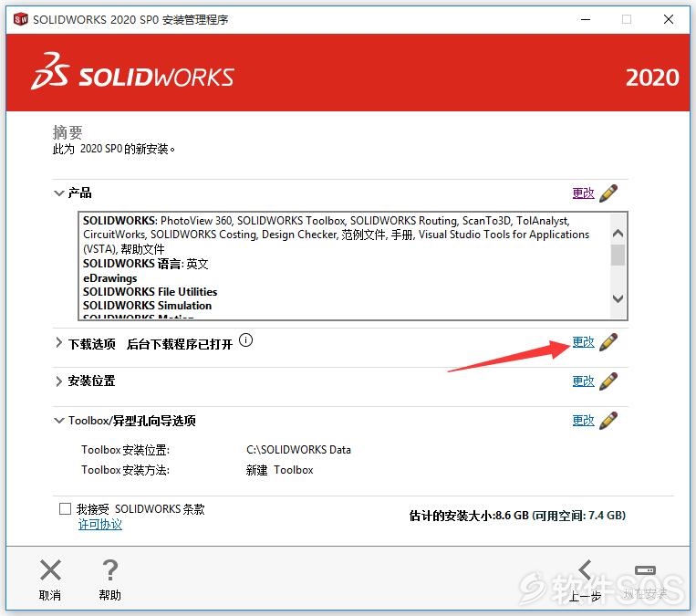This screenshot has height=616, width=696.
Task: Click 更改 link for 产品
Action: tap(583, 193)
